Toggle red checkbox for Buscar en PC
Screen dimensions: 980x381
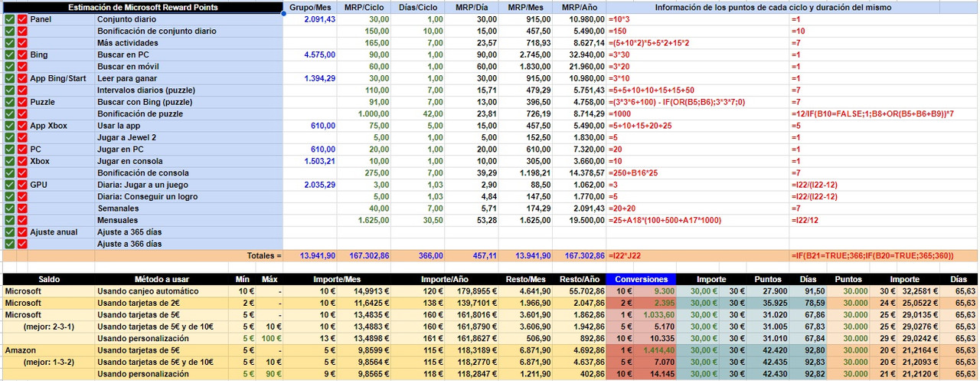[22, 55]
